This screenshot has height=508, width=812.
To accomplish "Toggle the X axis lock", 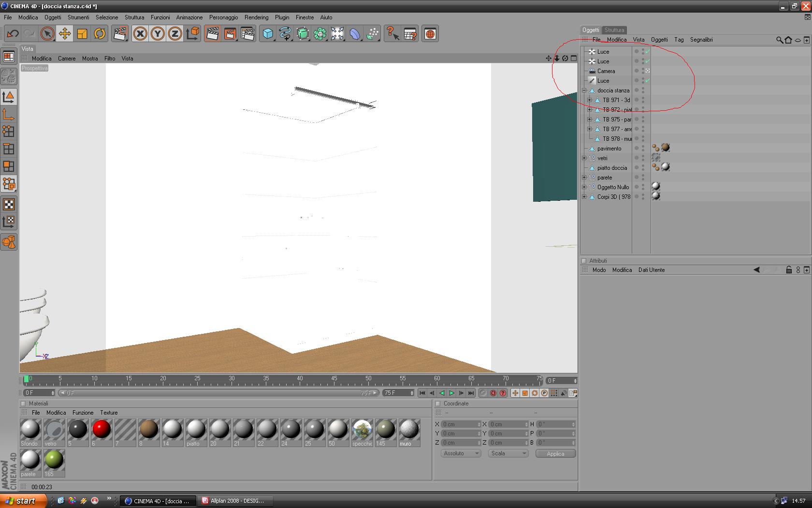I will click(x=140, y=34).
